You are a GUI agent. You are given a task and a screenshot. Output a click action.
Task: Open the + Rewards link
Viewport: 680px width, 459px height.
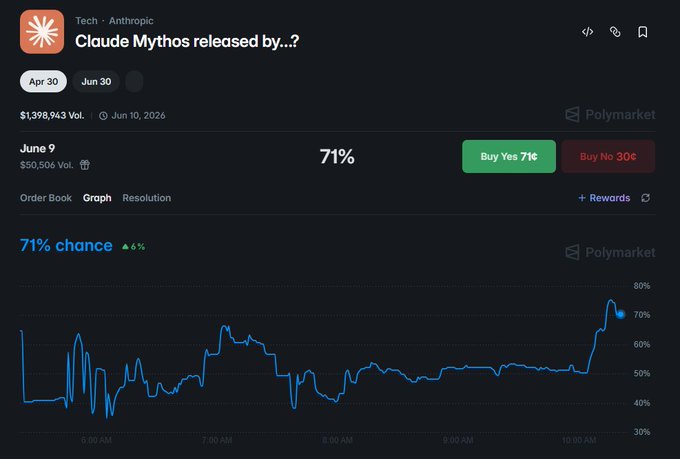point(604,198)
